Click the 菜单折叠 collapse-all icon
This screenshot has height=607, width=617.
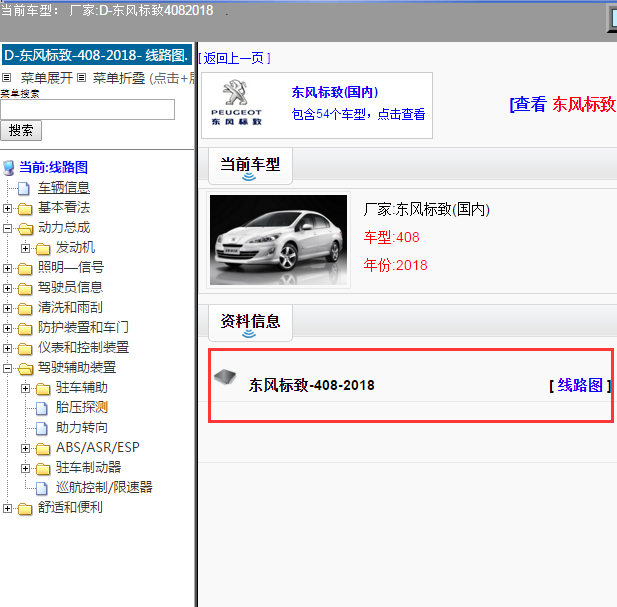[81, 77]
